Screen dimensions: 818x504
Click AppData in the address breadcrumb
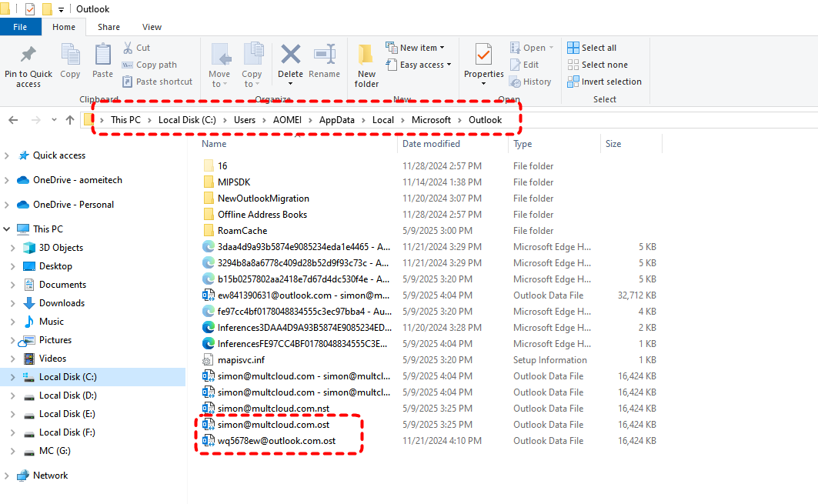click(336, 120)
